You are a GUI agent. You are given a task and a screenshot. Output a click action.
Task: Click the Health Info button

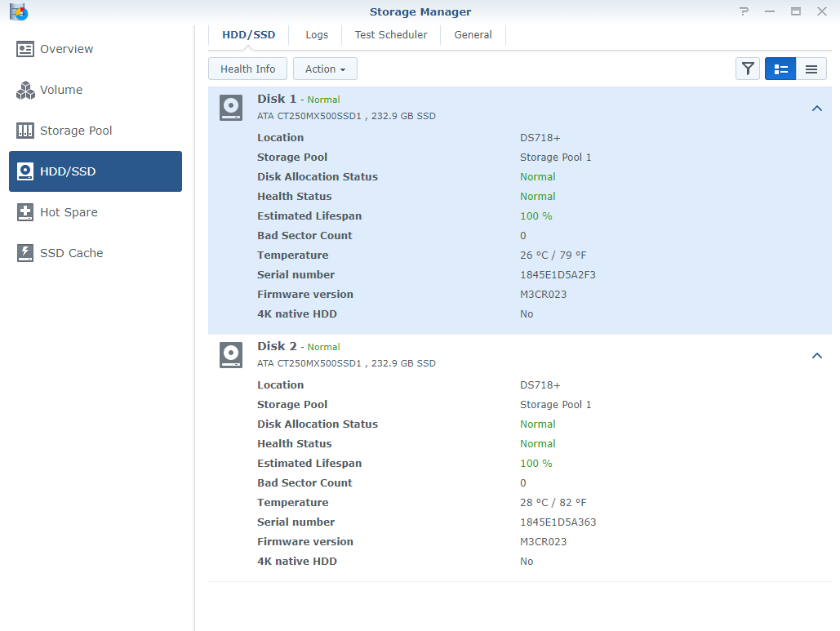247,69
